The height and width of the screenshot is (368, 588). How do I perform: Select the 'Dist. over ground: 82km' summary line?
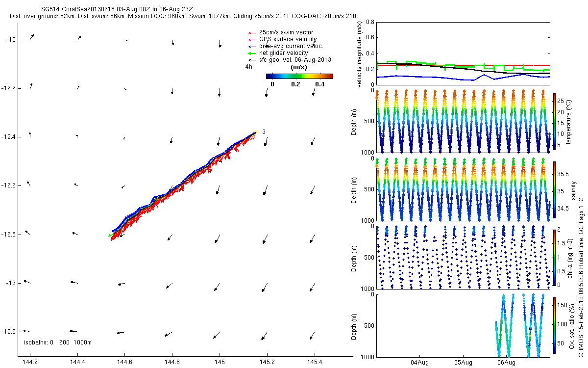pos(185,16)
